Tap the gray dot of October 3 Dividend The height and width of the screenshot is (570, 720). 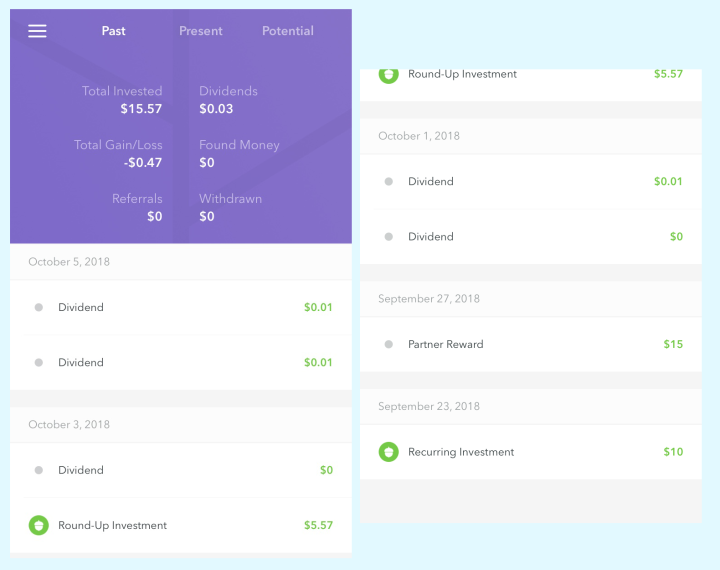(39, 470)
